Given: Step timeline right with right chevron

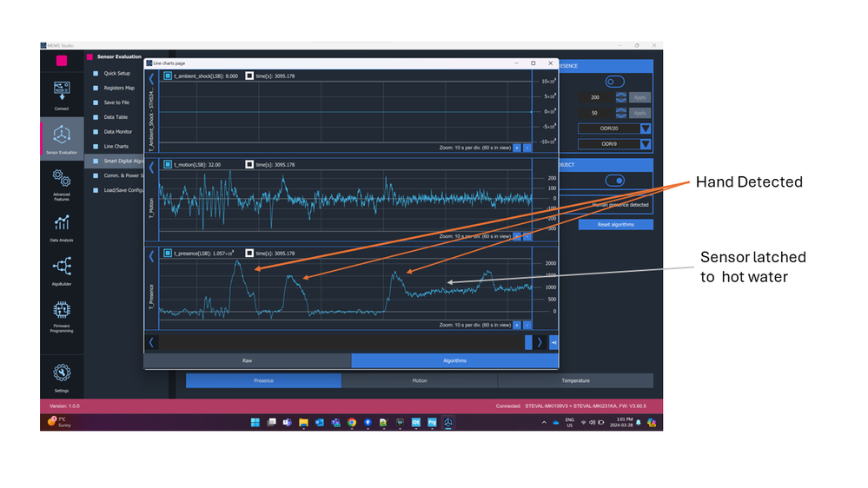Looking at the screenshot, I should pos(540,342).
